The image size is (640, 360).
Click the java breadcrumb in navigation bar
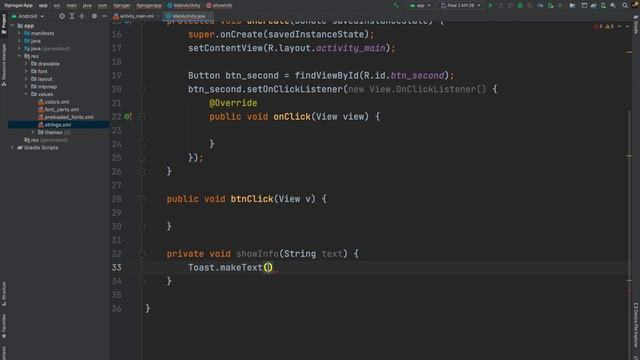click(87, 5)
